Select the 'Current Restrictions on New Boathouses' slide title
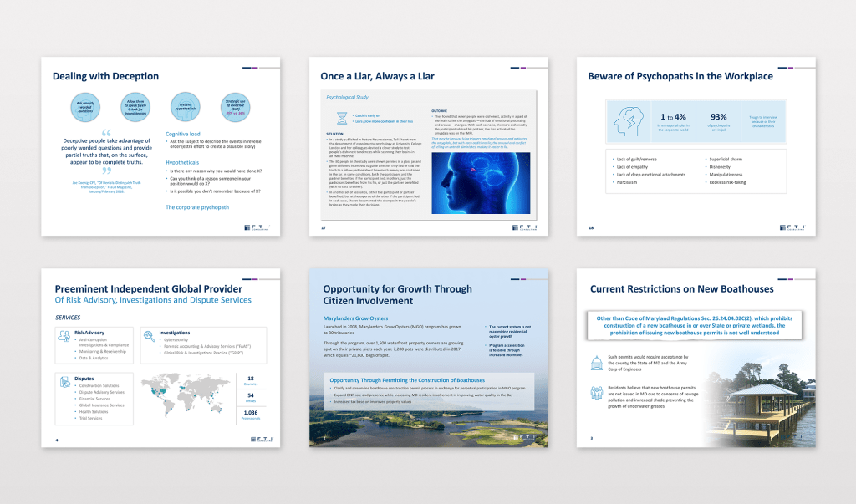 681,289
